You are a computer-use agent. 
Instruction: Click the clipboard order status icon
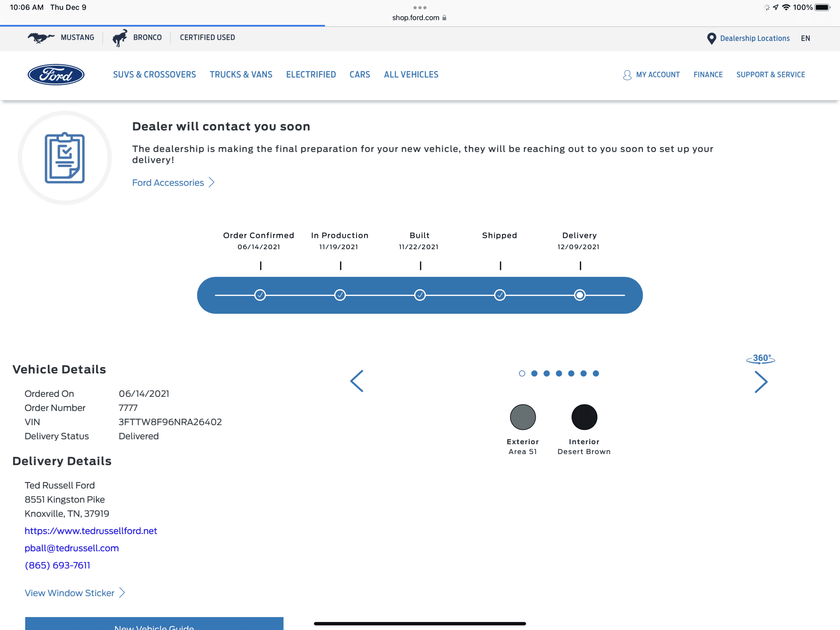(64, 158)
